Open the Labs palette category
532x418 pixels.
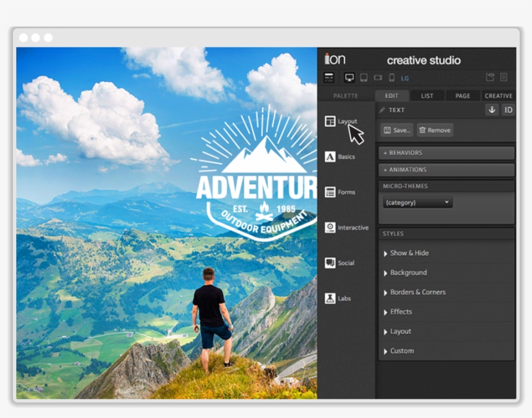coord(337,299)
